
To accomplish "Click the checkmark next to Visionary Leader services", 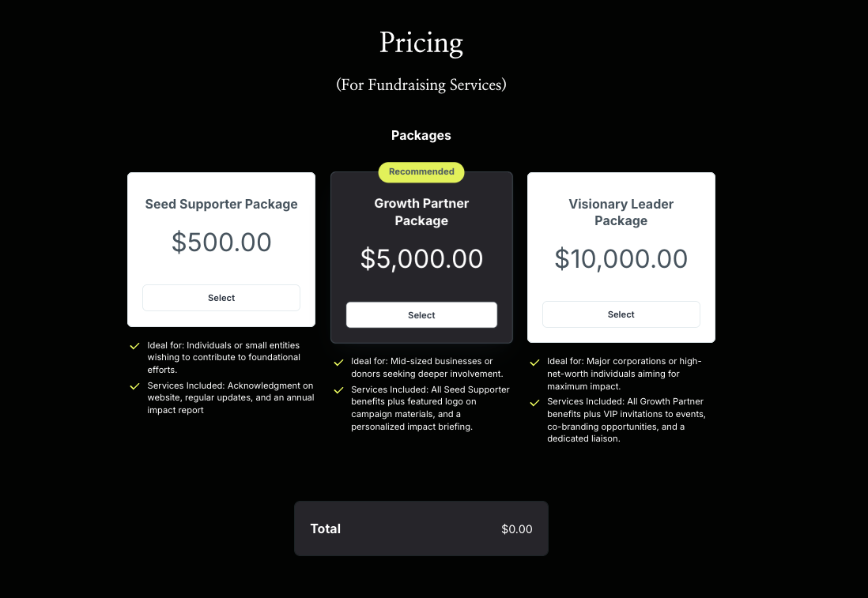I will coord(534,402).
